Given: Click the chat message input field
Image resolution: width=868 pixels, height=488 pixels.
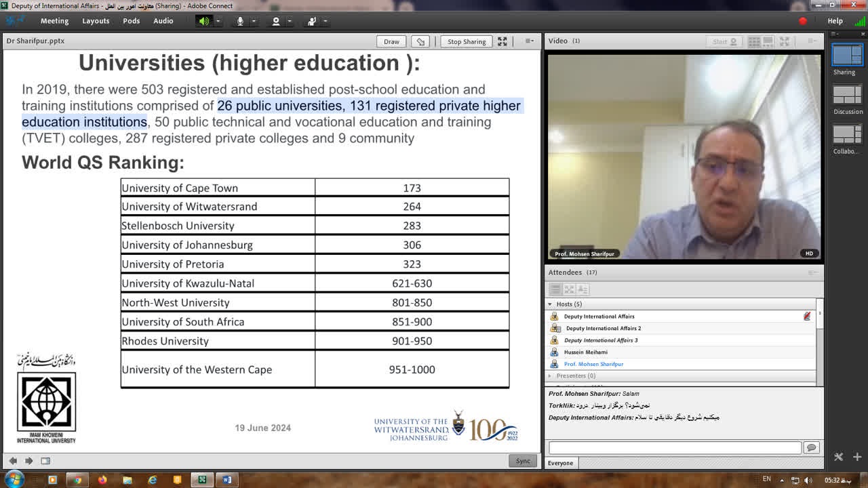Looking at the screenshot, I should (675, 448).
